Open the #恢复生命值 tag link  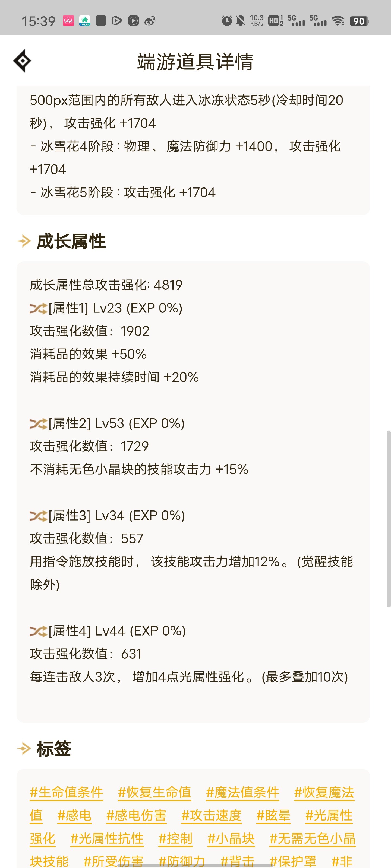pos(154,792)
